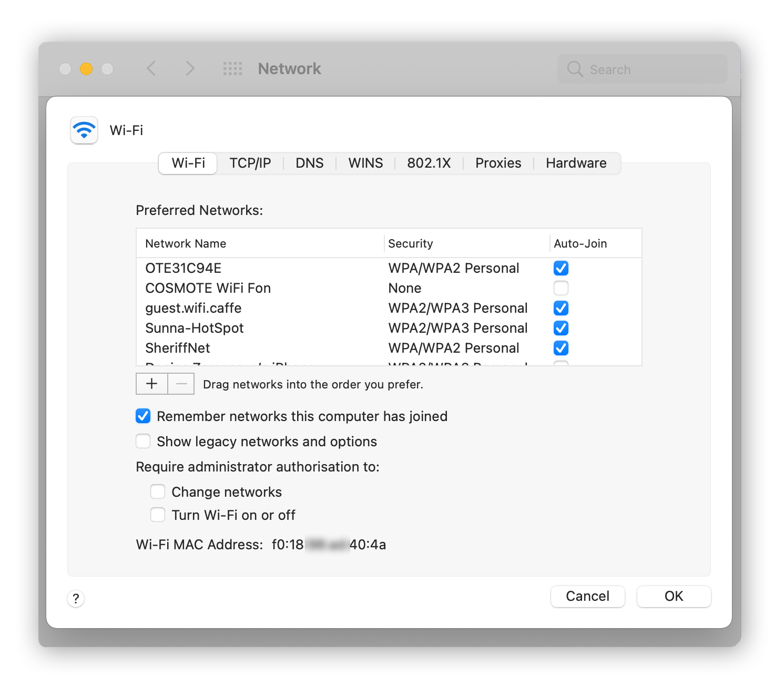784x697 pixels.
Task: Switch to the TCP/IP tab
Action: pos(250,163)
